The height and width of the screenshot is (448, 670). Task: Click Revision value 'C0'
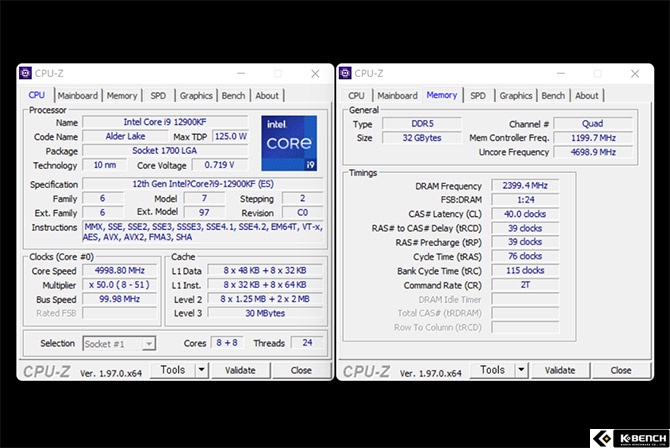tap(303, 212)
